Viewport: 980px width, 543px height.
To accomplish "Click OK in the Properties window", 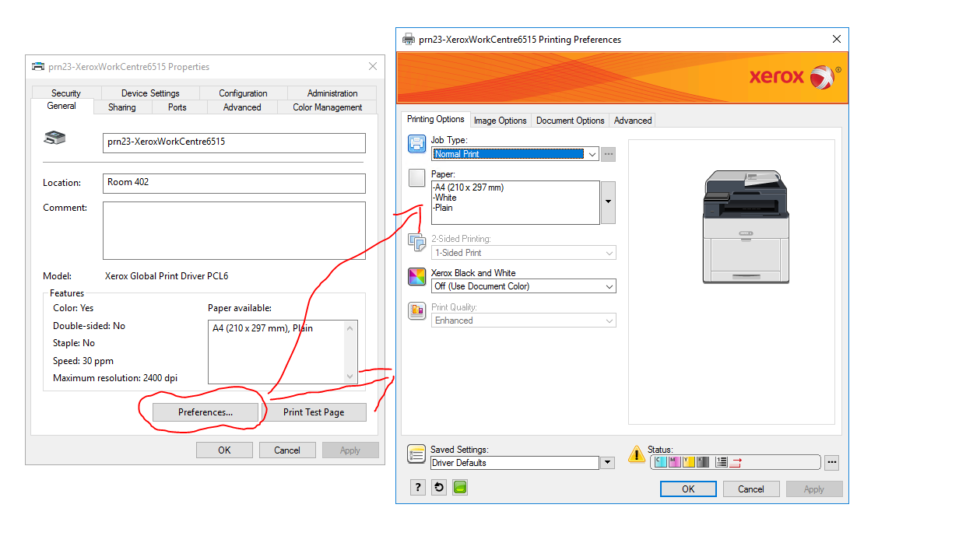I will click(224, 450).
